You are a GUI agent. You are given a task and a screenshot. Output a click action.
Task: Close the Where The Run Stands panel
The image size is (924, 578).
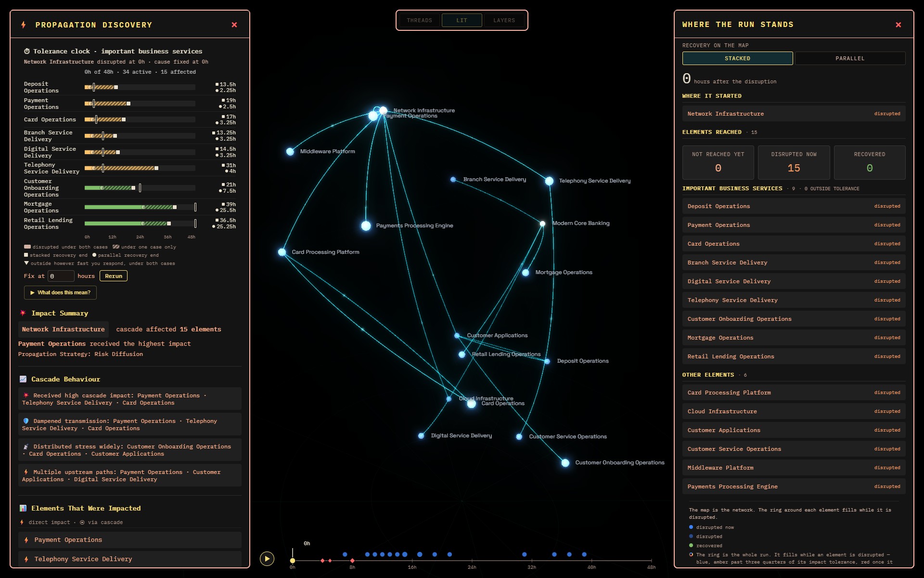(898, 25)
